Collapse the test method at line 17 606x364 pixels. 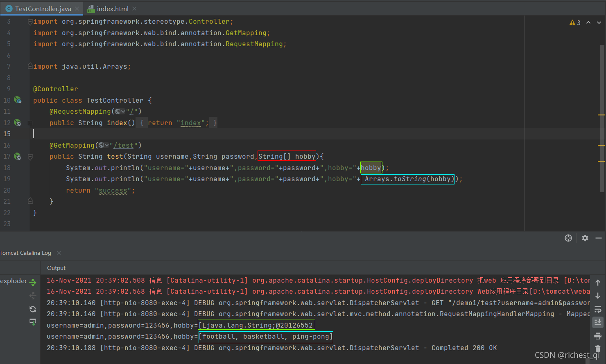pos(30,157)
